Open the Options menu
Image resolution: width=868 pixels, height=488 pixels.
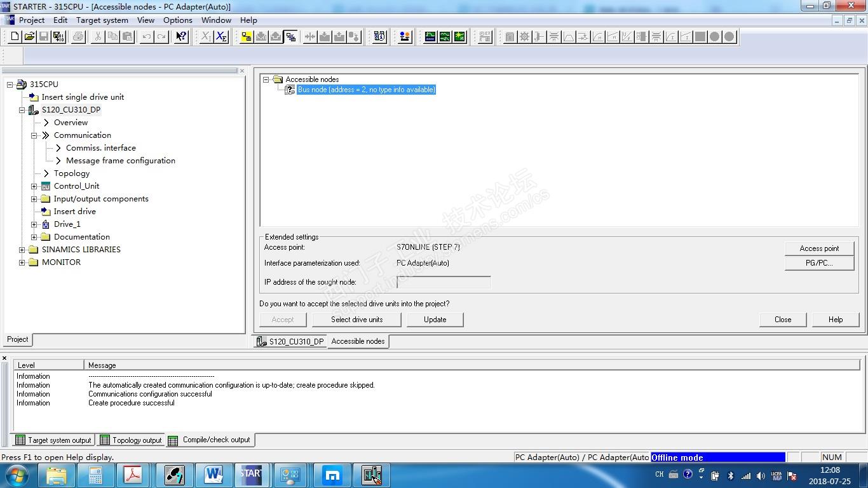(x=178, y=20)
